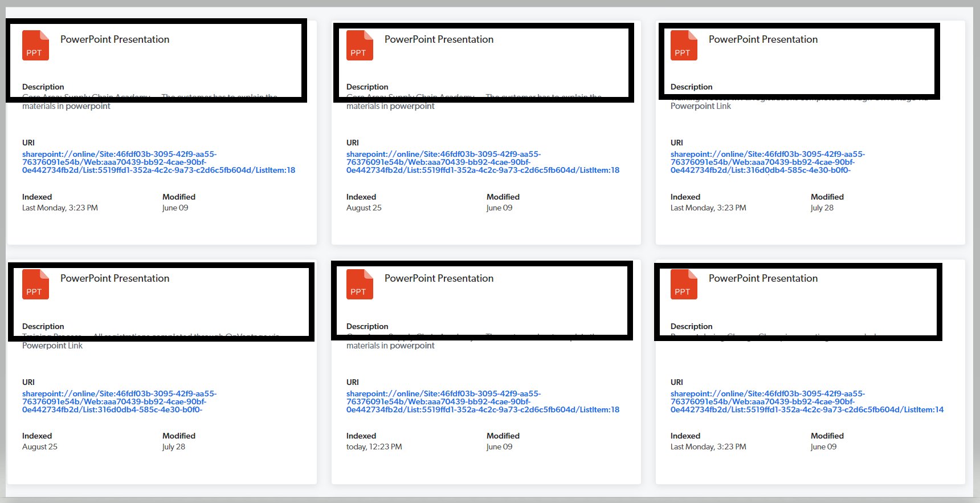Open URI link on card indexed August 25, modified July 28

119,401
